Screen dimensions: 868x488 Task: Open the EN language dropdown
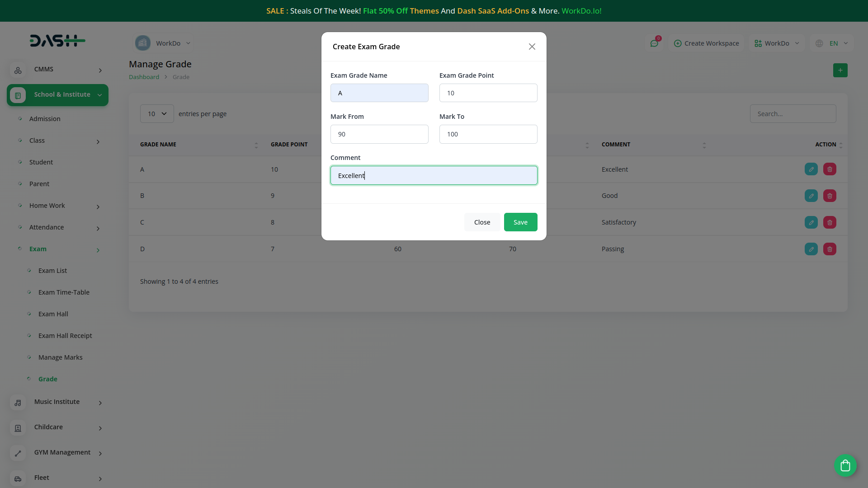[833, 43]
